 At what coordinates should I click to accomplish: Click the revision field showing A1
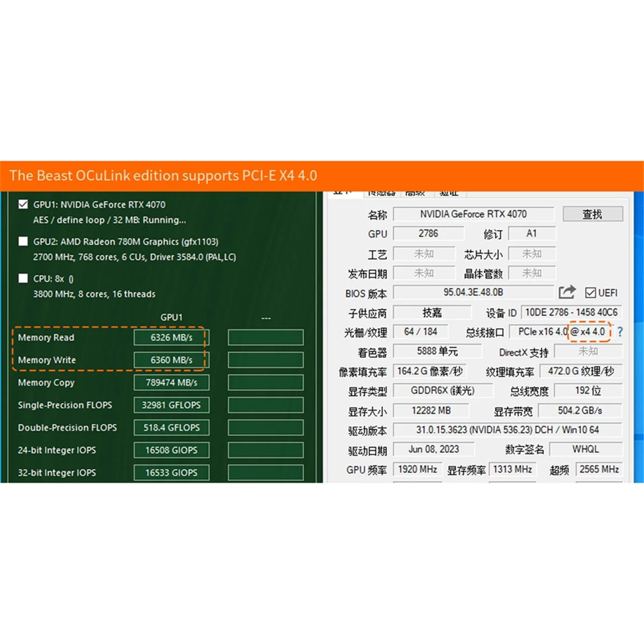tap(532, 234)
